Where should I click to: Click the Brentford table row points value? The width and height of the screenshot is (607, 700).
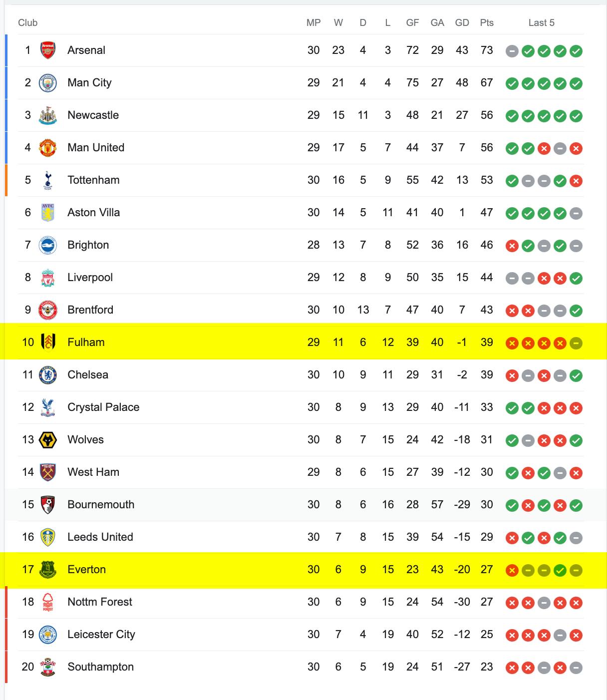tap(487, 310)
